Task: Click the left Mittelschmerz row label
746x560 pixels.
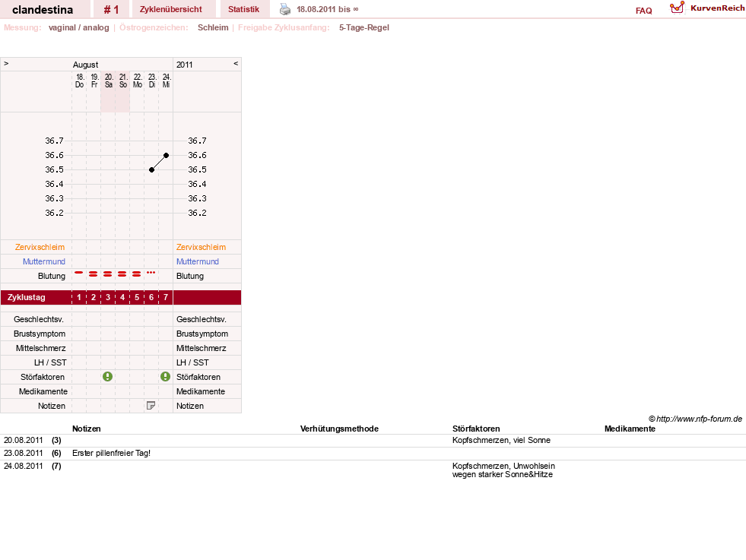Action: (x=41, y=349)
